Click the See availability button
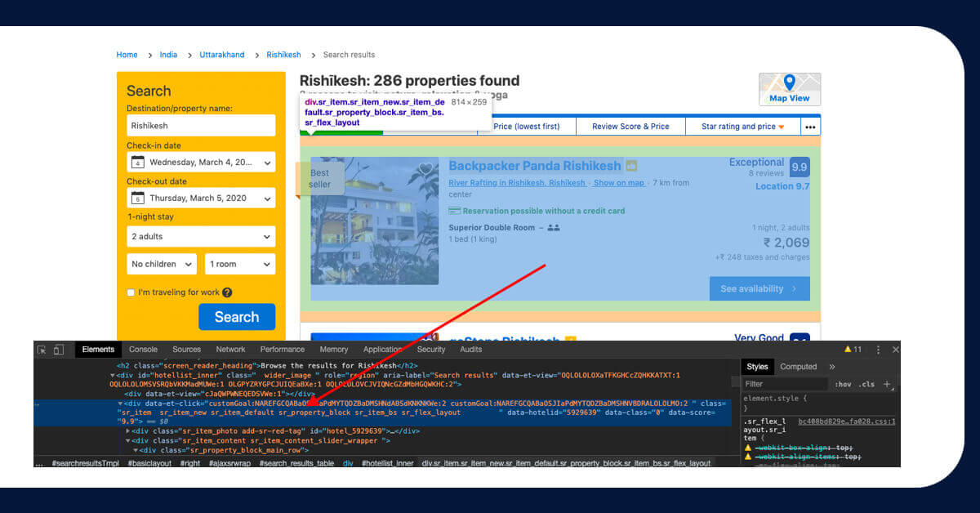Screen dimensions: 980x513 759,288
